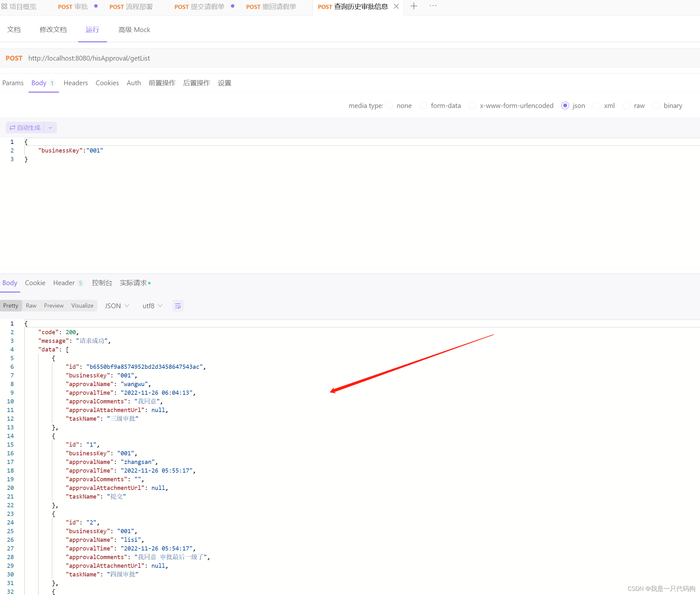Expand the 自动生成 dropdown arrow
Image resolution: width=700 pixels, height=595 pixels.
pos(50,128)
